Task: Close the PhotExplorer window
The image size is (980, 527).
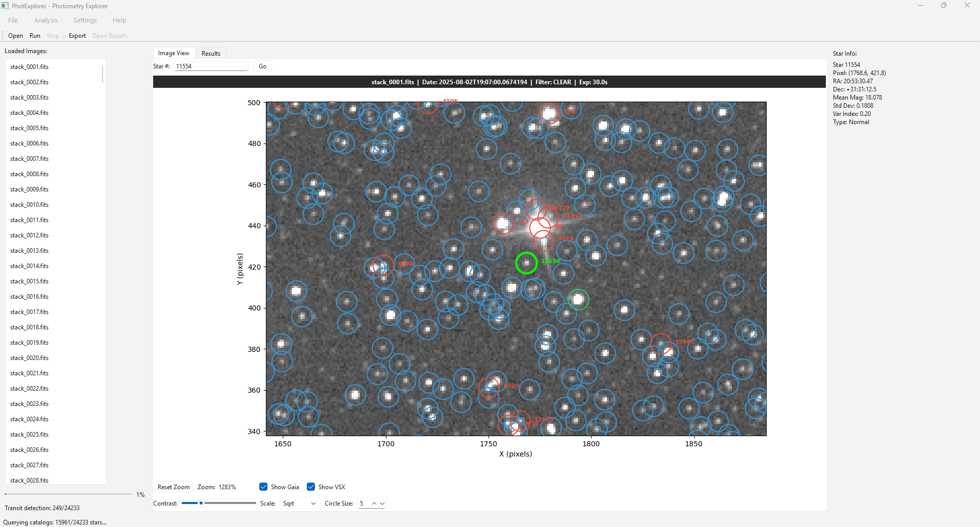Action: (967, 6)
